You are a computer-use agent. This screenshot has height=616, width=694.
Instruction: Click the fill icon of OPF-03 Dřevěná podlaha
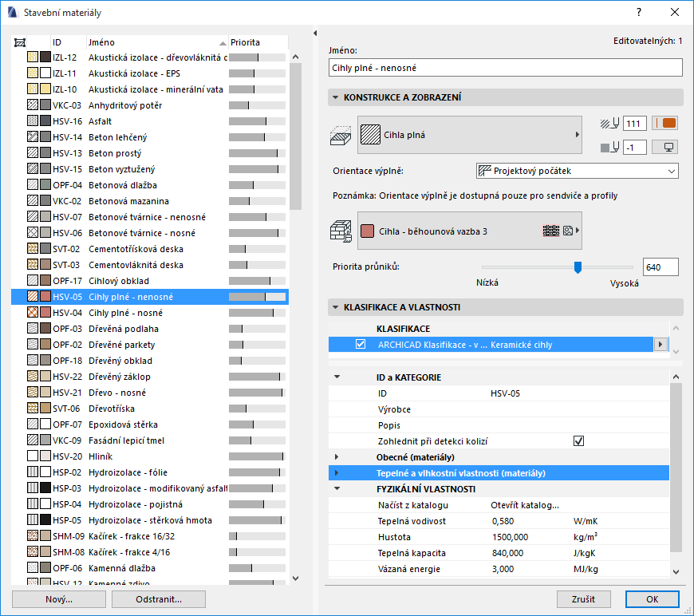[33, 328]
